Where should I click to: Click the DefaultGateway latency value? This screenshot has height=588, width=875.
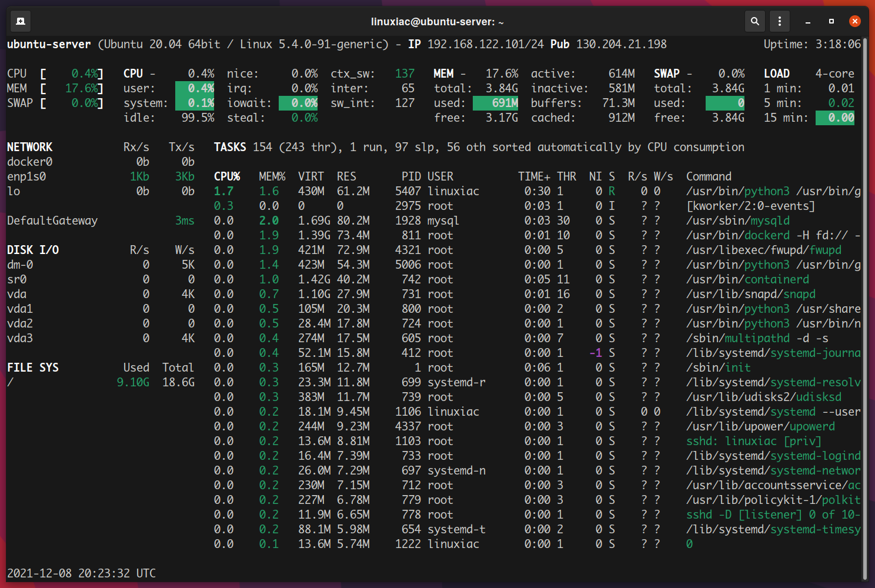184,220
